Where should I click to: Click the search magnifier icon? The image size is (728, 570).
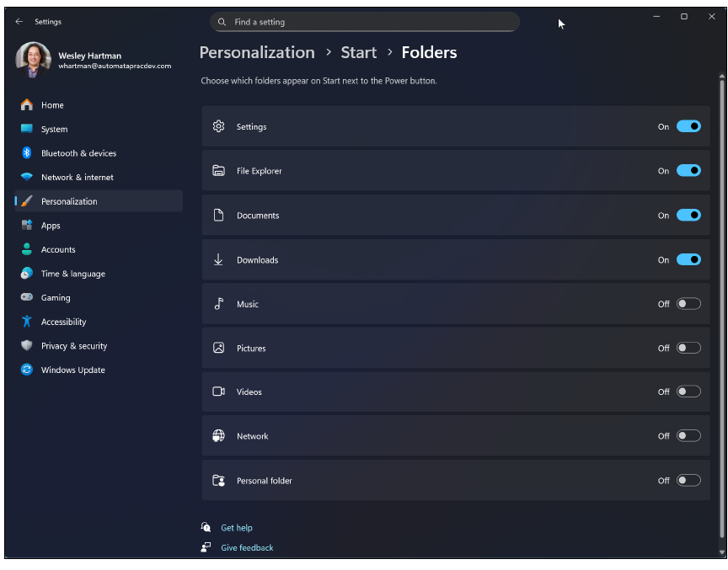222,22
